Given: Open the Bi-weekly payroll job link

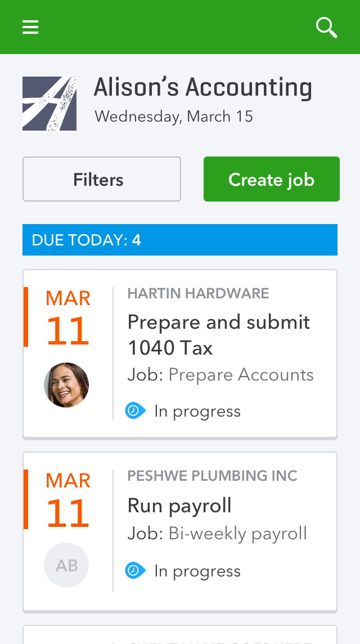Looking at the screenshot, I should coord(237,533).
